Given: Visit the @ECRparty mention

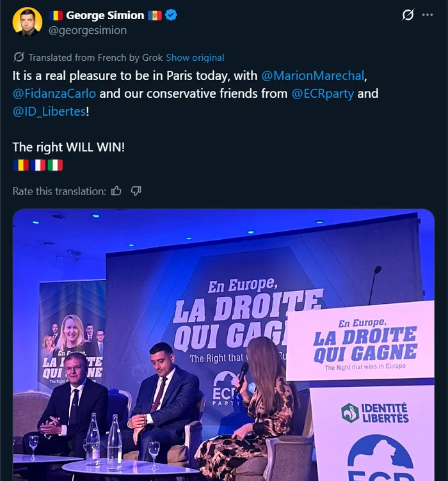Looking at the screenshot, I should pyautogui.click(x=323, y=93).
